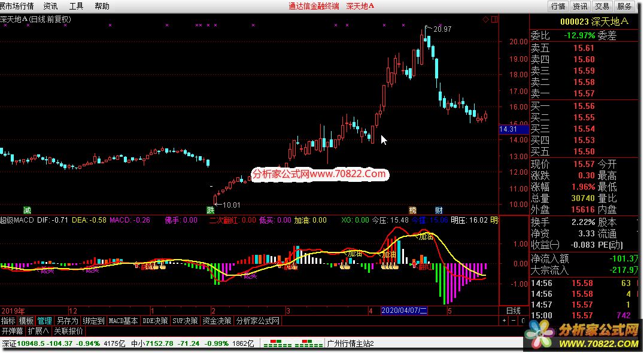Click the 资讯 button at top right
Screen dimensions: 644x353
point(581,6)
